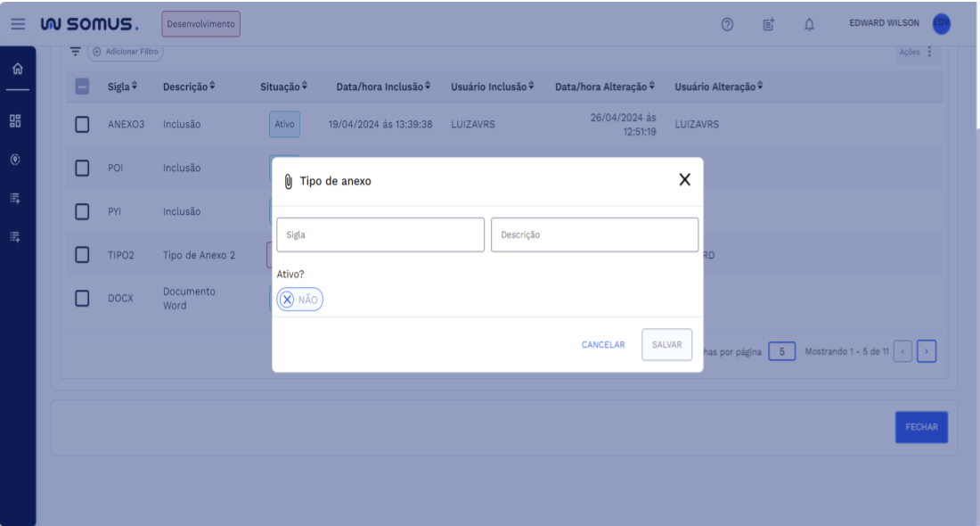The height and width of the screenshot is (526, 980).
Task: Close the Tipo de anexo dialog
Action: pyautogui.click(x=684, y=180)
